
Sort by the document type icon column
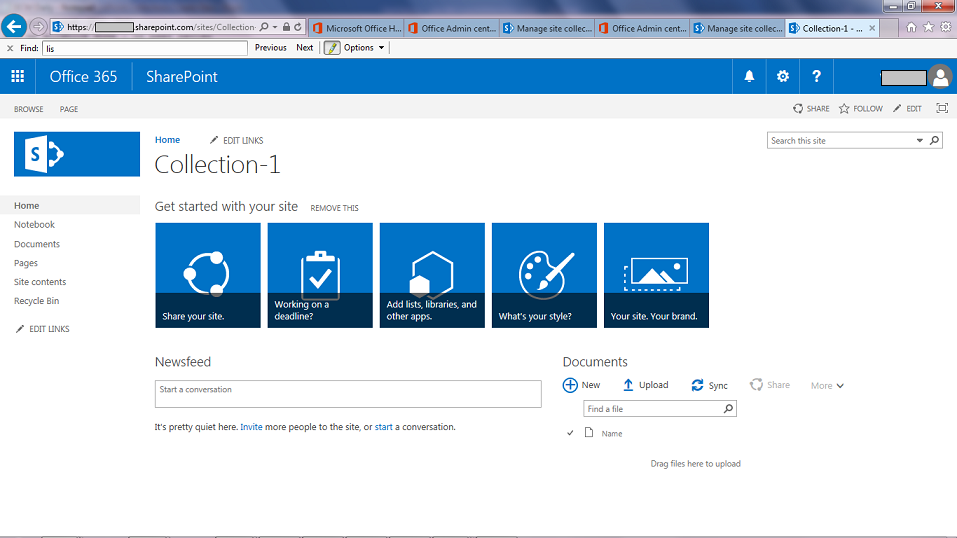pos(589,432)
